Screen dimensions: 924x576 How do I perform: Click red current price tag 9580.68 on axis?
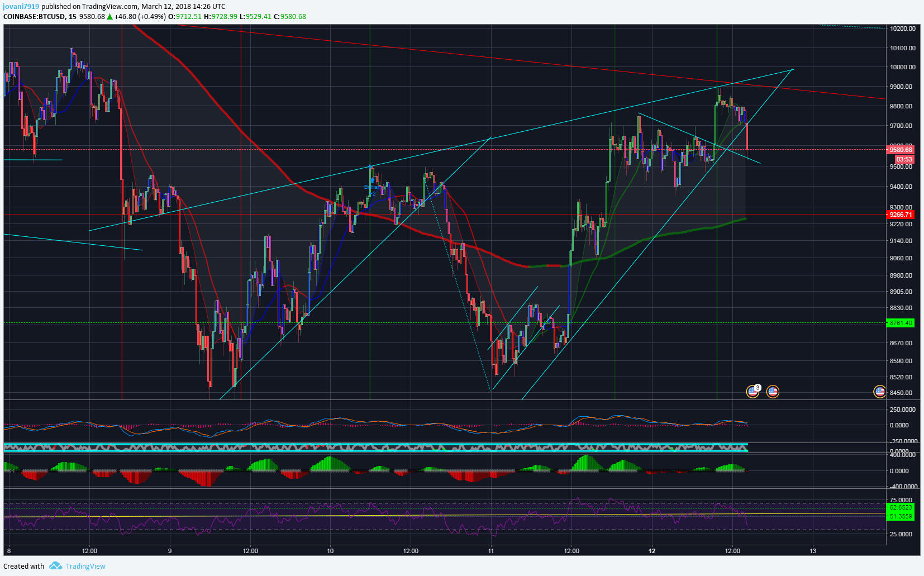tap(901, 149)
